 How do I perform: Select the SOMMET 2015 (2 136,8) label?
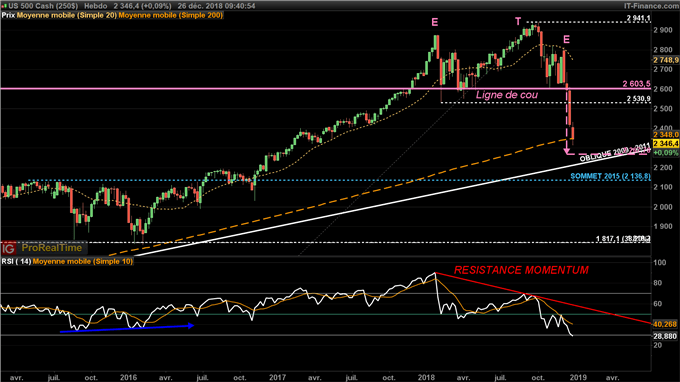610,176
